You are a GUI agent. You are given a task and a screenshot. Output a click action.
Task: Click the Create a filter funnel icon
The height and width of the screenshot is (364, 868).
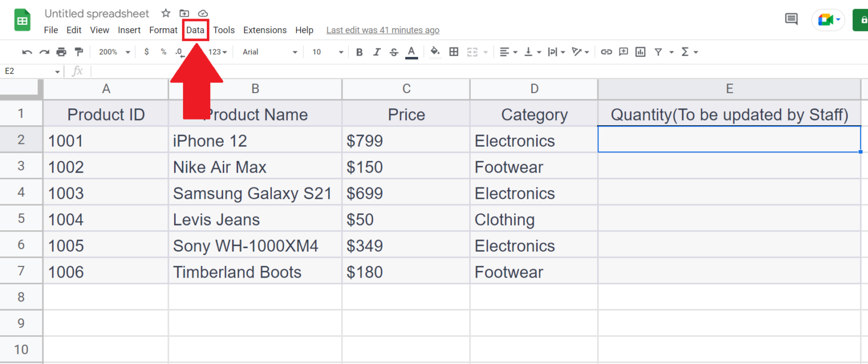(658, 52)
